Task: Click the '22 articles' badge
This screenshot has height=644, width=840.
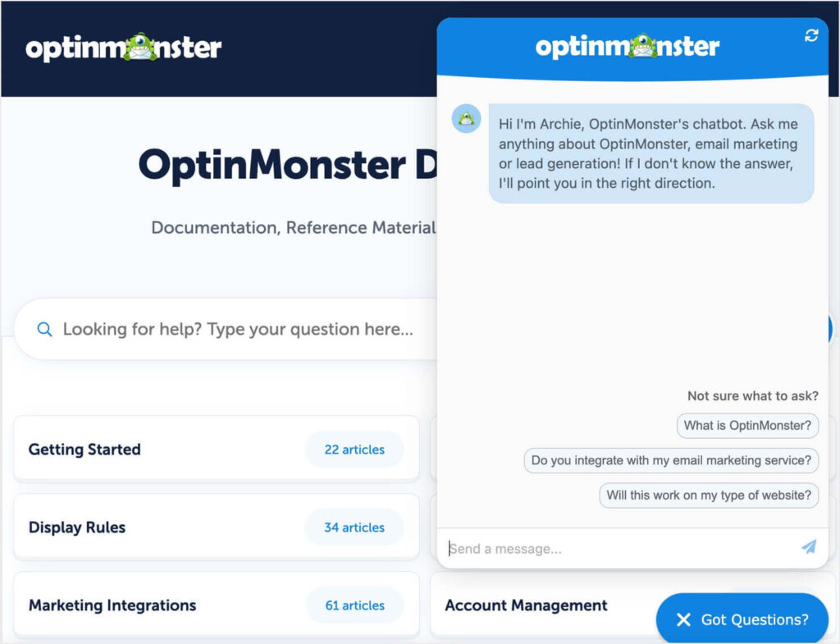Action: (354, 450)
